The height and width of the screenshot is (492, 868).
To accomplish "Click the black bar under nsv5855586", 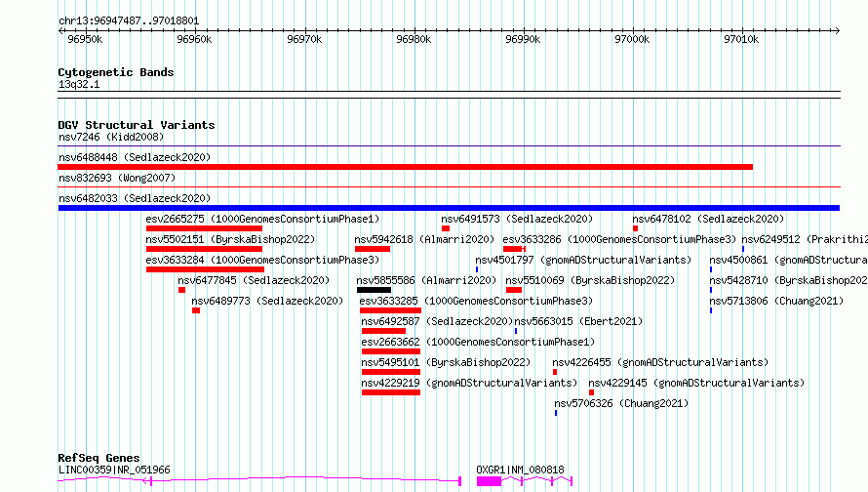I will 374,290.
